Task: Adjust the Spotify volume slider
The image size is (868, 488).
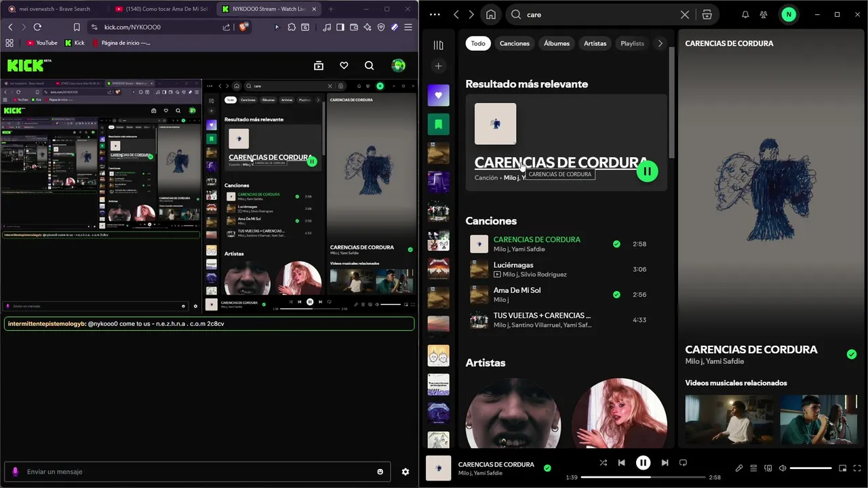Action: pyautogui.click(x=810, y=468)
